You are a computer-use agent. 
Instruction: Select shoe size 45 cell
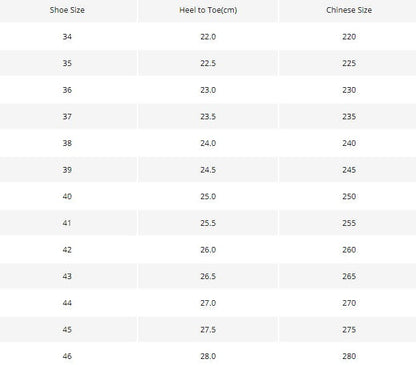[x=67, y=330]
